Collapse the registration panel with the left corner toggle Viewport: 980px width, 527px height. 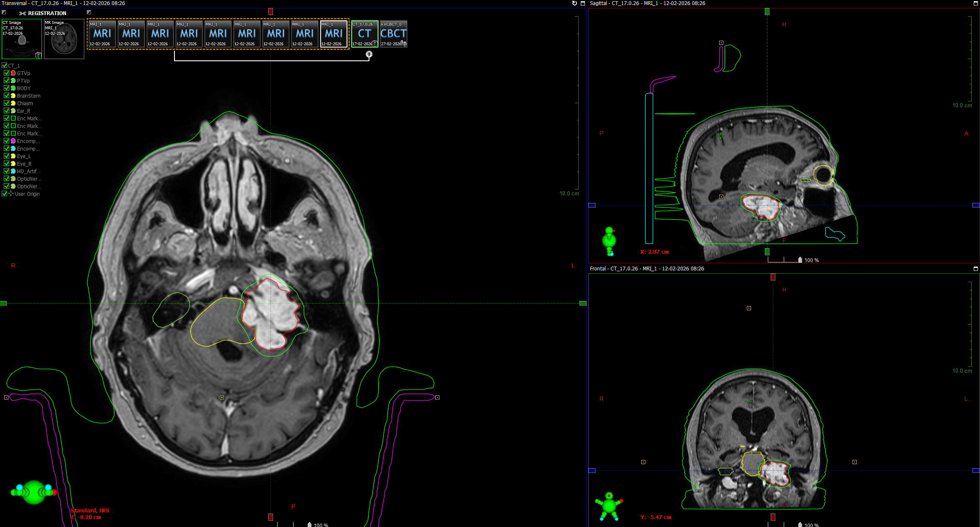tap(4, 12)
